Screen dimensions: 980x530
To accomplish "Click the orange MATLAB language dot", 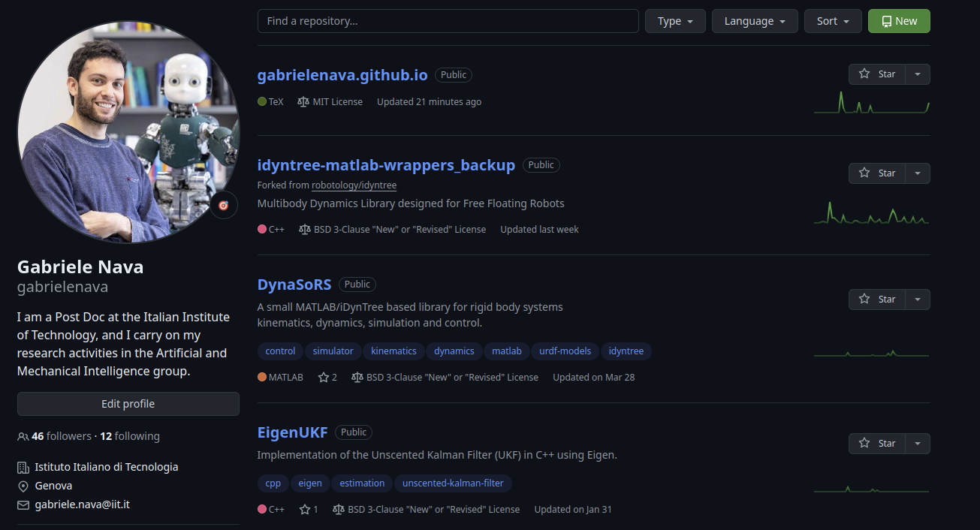I will 261,377.
